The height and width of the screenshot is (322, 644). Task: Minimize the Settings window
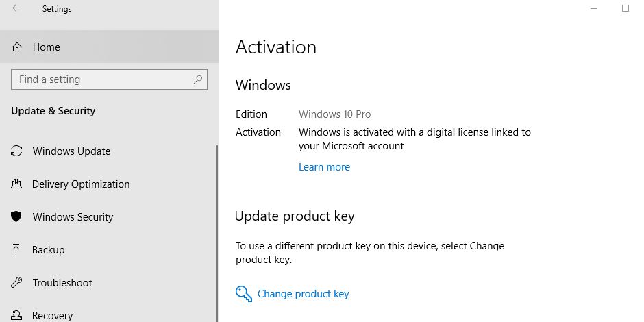pos(594,8)
